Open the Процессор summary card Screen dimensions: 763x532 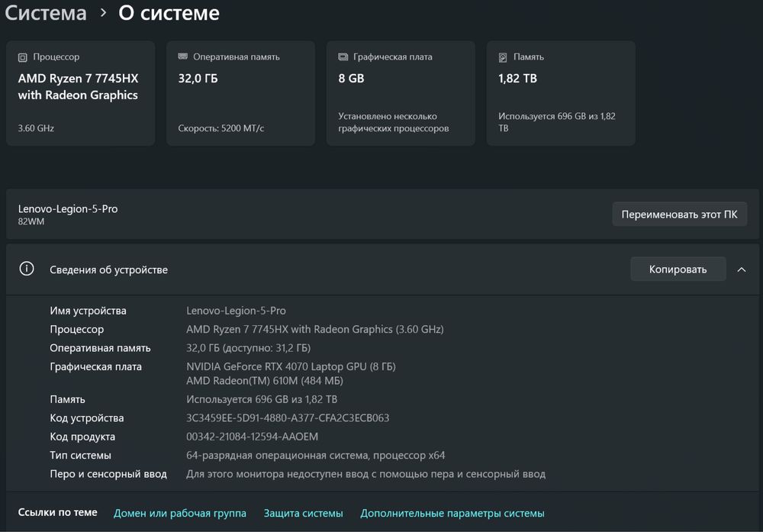click(x=81, y=93)
